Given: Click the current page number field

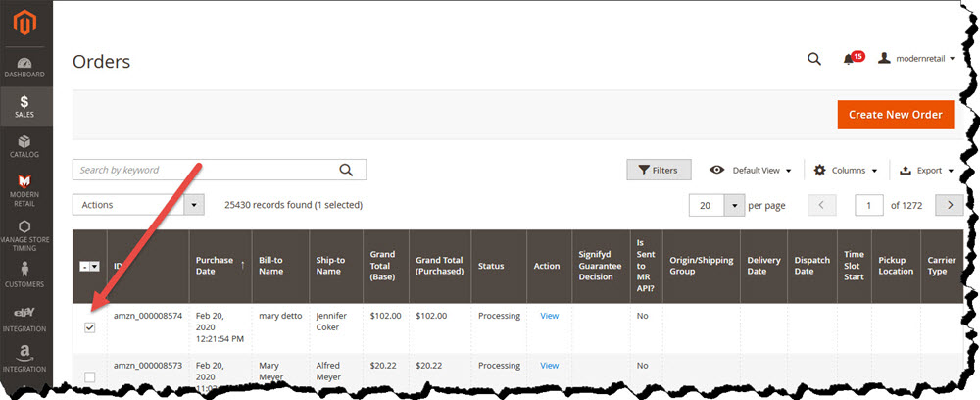Looking at the screenshot, I should click(868, 205).
